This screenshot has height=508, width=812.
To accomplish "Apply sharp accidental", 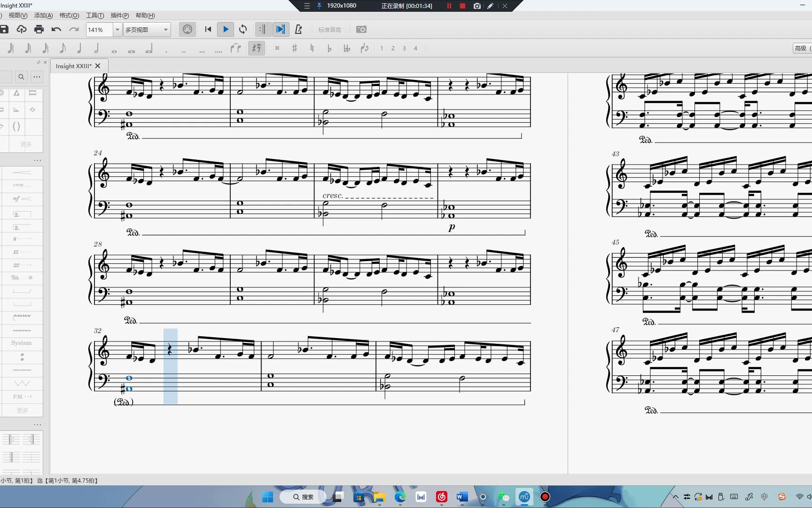I will point(295,48).
